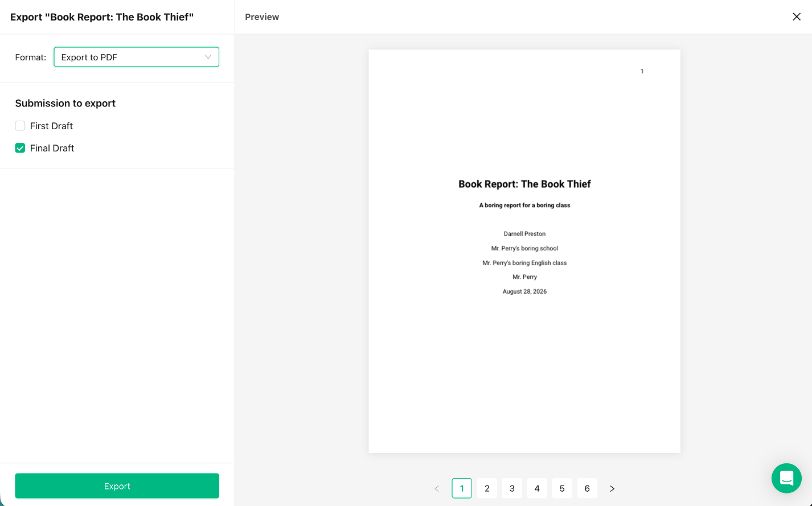
Task: Click the Export dialog title text
Action: [x=102, y=17]
